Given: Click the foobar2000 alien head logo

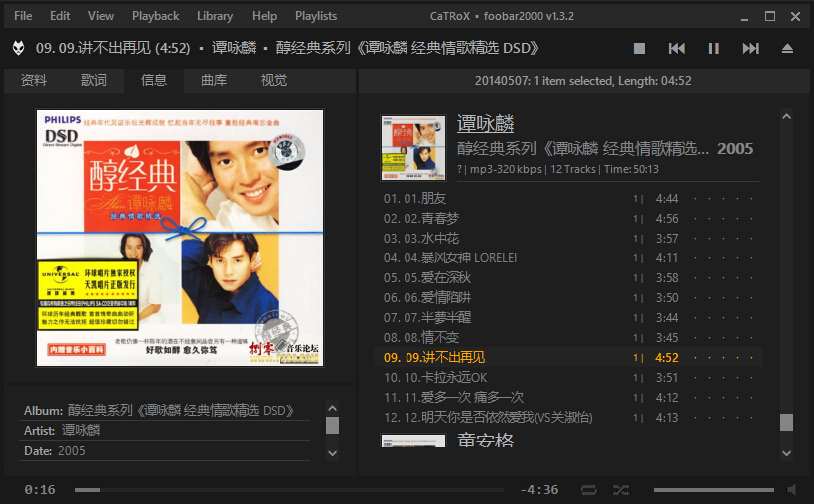Looking at the screenshot, I should pyautogui.click(x=19, y=48).
